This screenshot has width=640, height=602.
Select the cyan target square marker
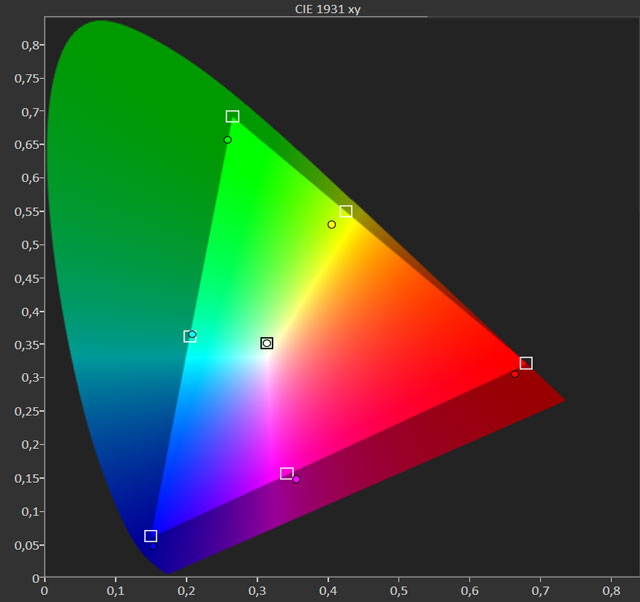tap(189, 336)
